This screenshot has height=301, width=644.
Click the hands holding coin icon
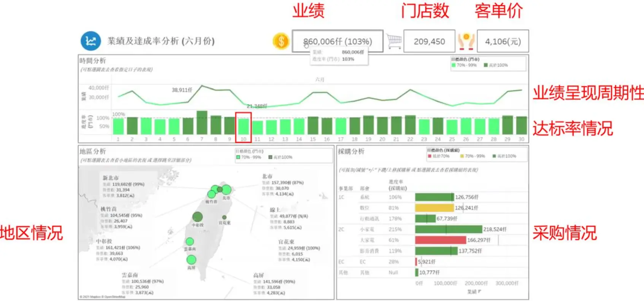(466, 41)
